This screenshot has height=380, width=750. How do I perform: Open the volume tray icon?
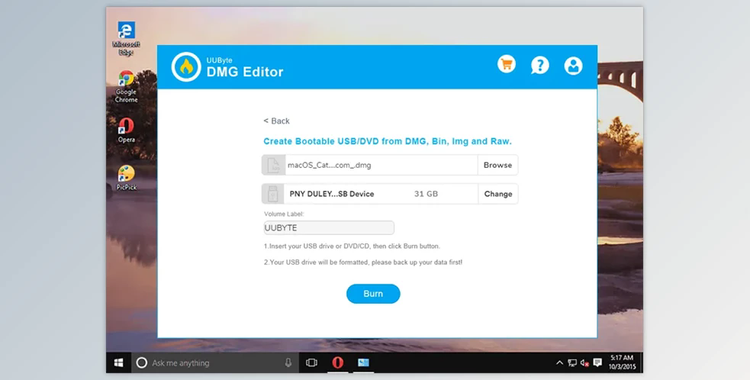coord(585,363)
